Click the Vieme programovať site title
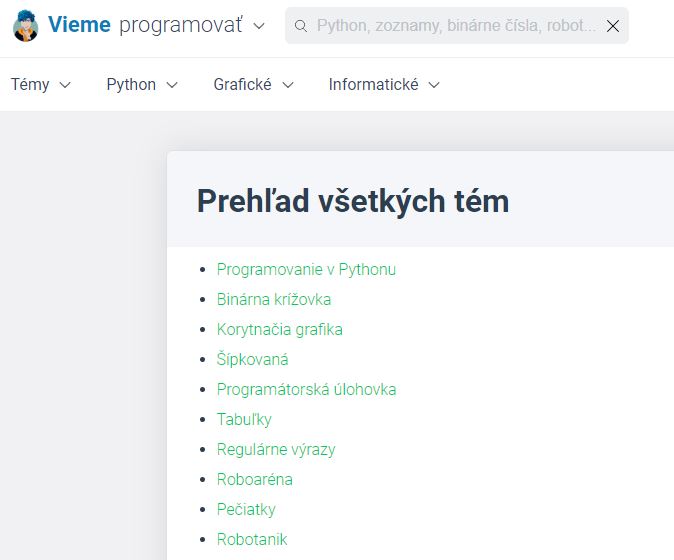Image resolution: width=674 pixels, height=560 pixels. coord(145,25)
